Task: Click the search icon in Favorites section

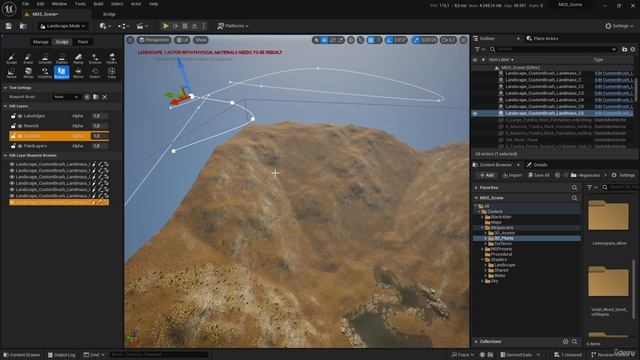Action: (x=574, y=187)
